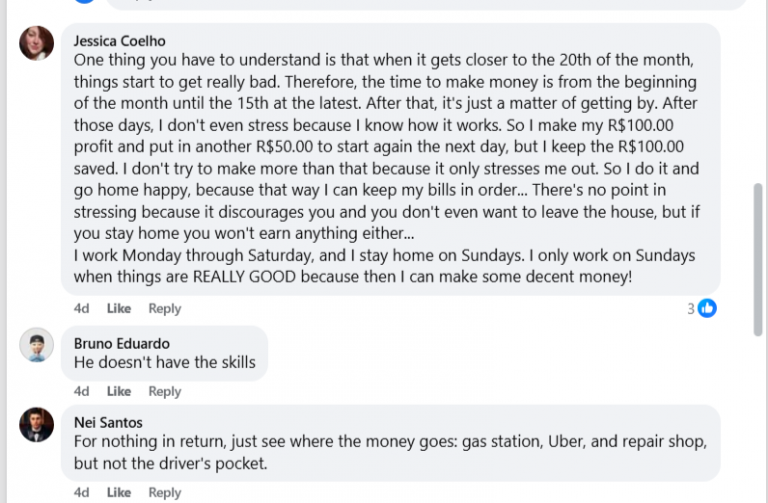This screenshot has height=503, width=768.
Task: View the reaction count on Jessica's comment
Action: point(690,309)
